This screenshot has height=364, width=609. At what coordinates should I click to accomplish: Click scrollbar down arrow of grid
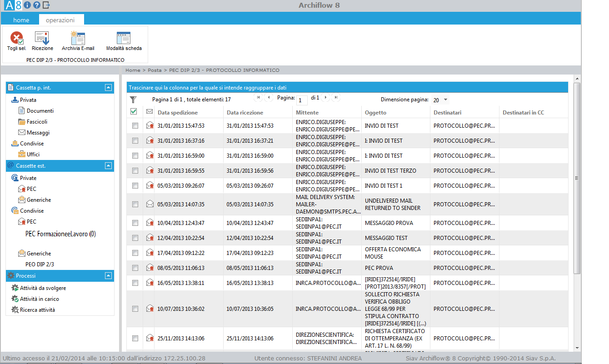[x=577, y=349]
